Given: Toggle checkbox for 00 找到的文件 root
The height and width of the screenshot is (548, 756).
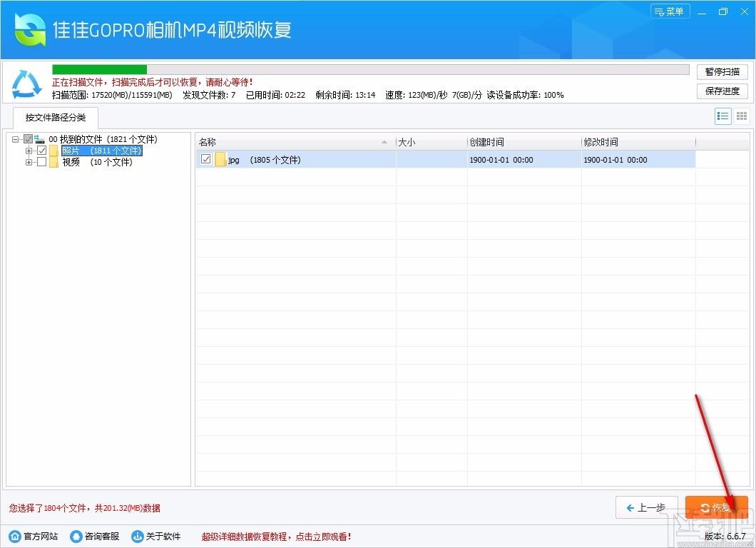Looking at the screenshot, I should tap(28, 139).
